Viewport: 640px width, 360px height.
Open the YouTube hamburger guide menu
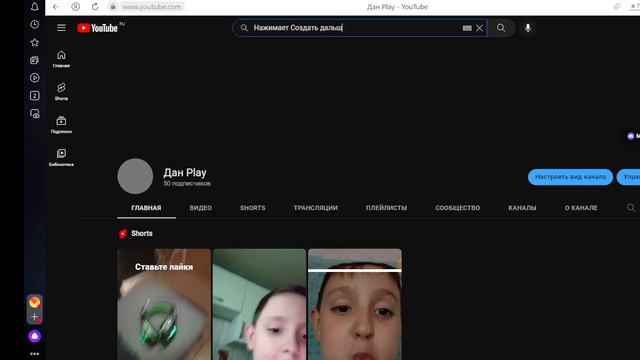61,28
